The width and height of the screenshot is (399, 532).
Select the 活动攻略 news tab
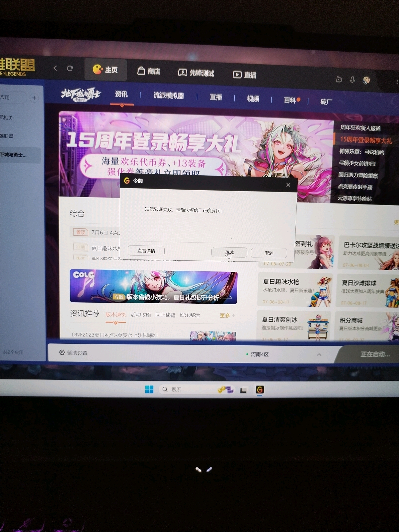(x=141, y=315)
